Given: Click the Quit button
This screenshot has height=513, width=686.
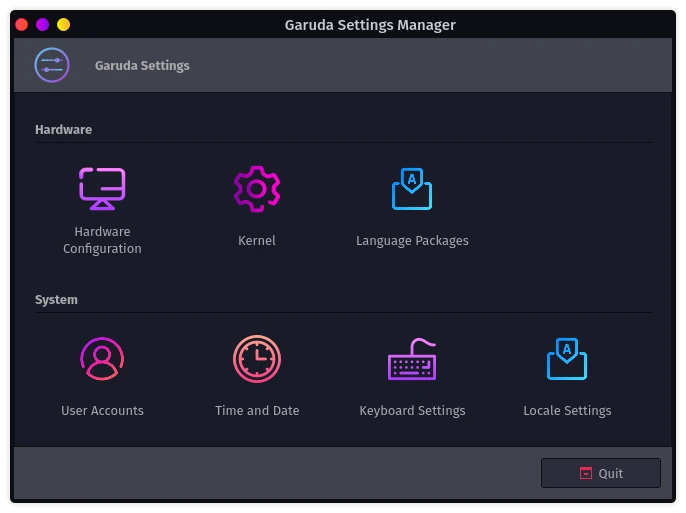Looking at the screenshot, I should coord(601,473).
